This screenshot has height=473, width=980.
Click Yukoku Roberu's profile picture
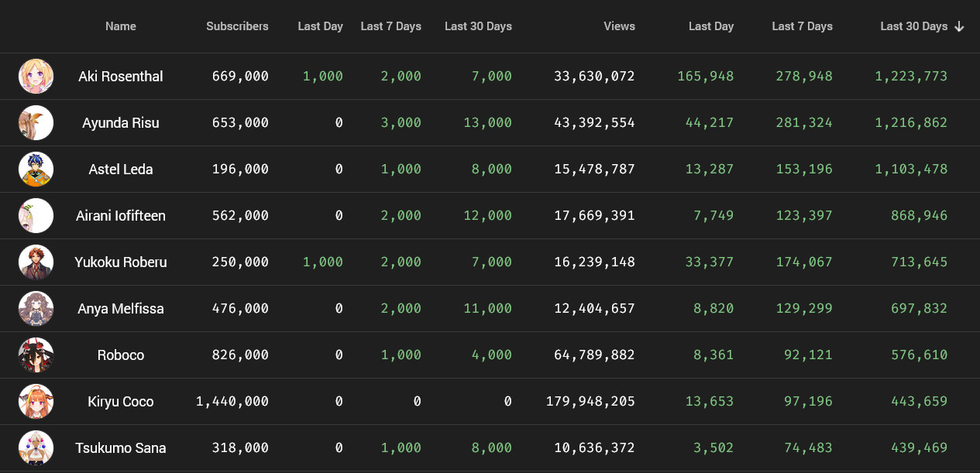(36, 262)
